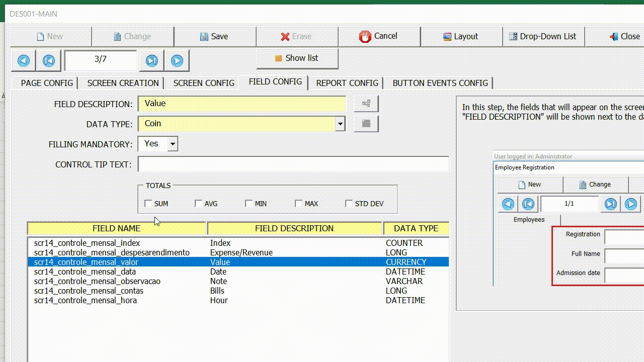644x362 pixels.
Task: Open the Drop-Down List tool icon
Action: coord(513,36)
